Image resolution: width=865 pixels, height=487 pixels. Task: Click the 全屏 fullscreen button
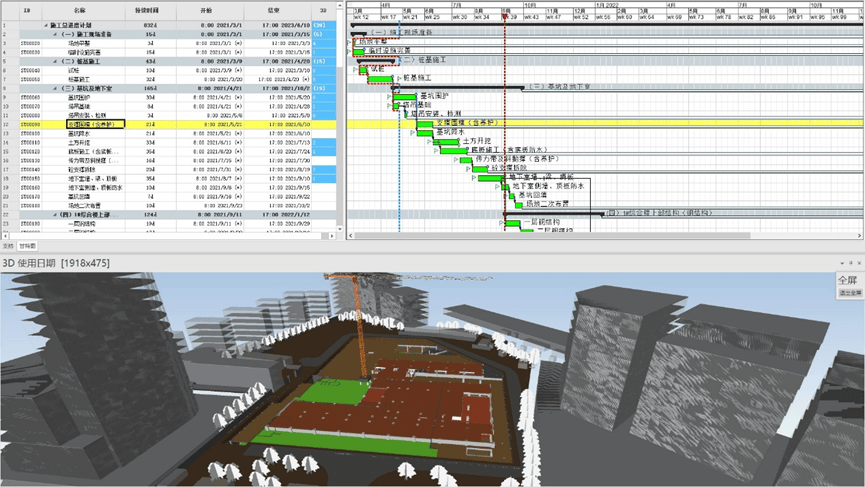coord(847,280)
